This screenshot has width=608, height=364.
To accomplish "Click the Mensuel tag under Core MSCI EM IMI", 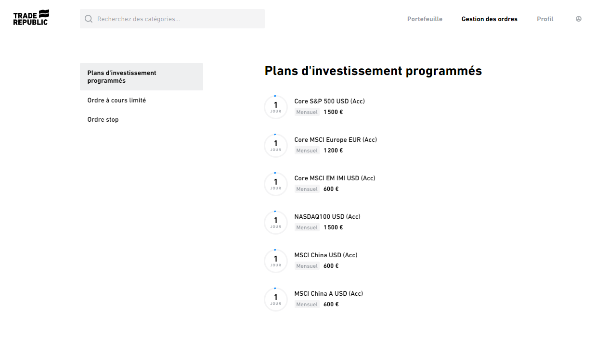I will click(x=307, y=189).
